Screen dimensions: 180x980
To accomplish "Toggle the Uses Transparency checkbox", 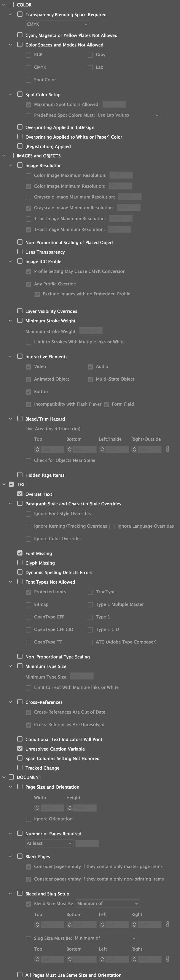I will [x=20, y=252].
